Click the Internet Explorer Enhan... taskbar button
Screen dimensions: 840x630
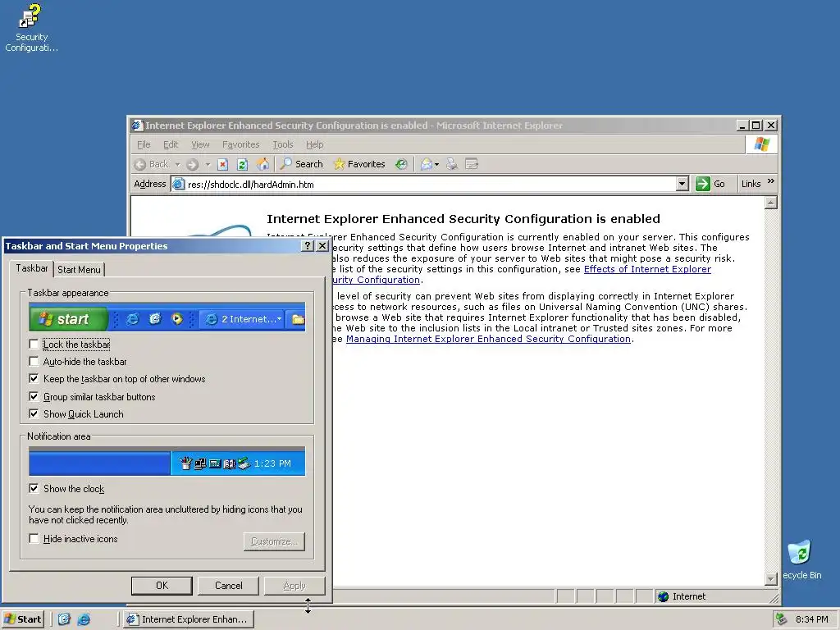coord(188,619)
